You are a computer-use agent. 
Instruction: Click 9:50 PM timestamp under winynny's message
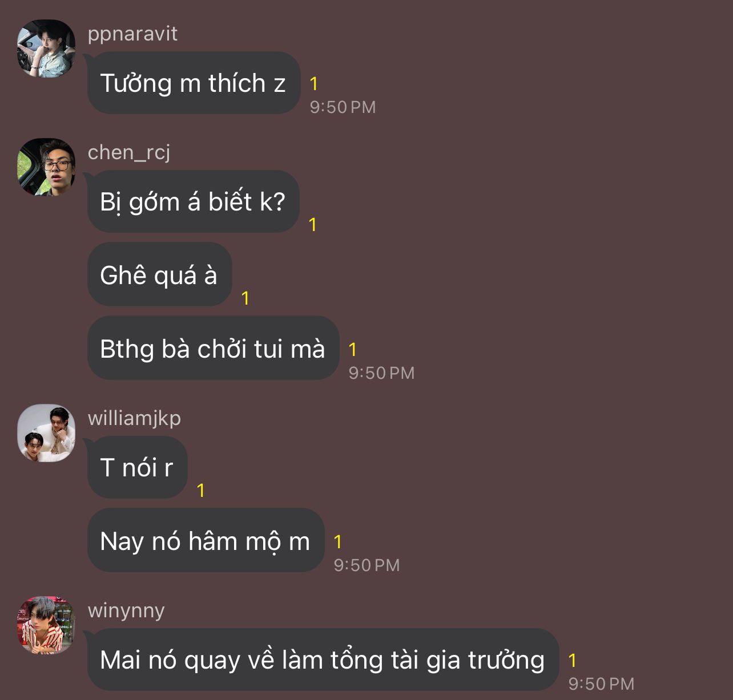click(601, 683)
